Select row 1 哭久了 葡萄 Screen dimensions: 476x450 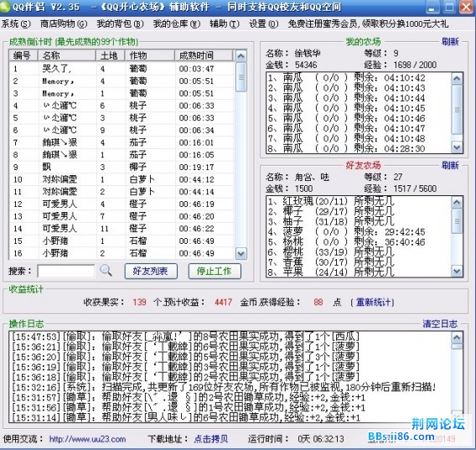122,69
